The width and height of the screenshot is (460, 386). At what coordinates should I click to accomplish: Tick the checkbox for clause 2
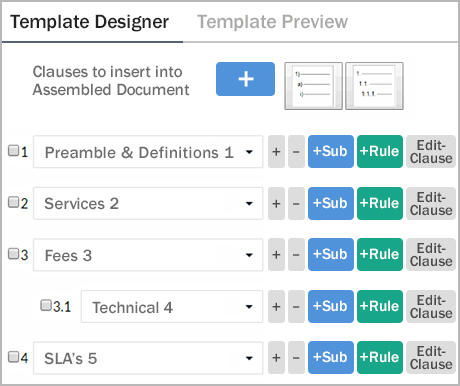[x=13, y=202]
